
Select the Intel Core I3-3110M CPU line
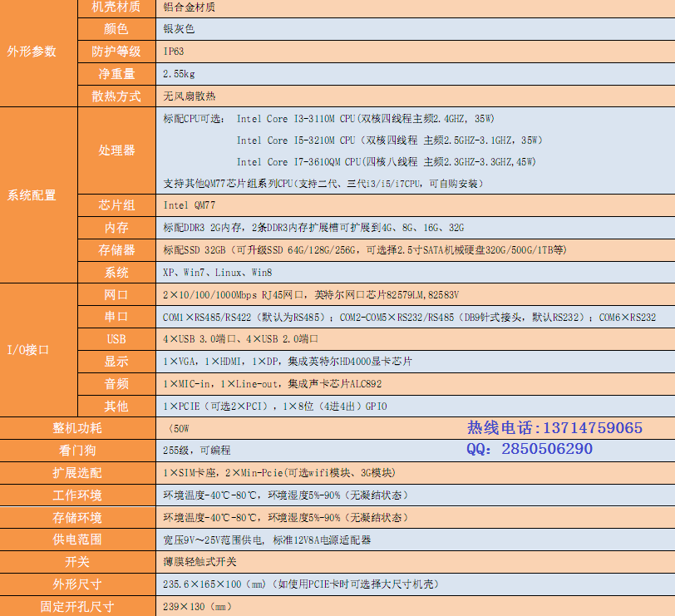[365, 119]
